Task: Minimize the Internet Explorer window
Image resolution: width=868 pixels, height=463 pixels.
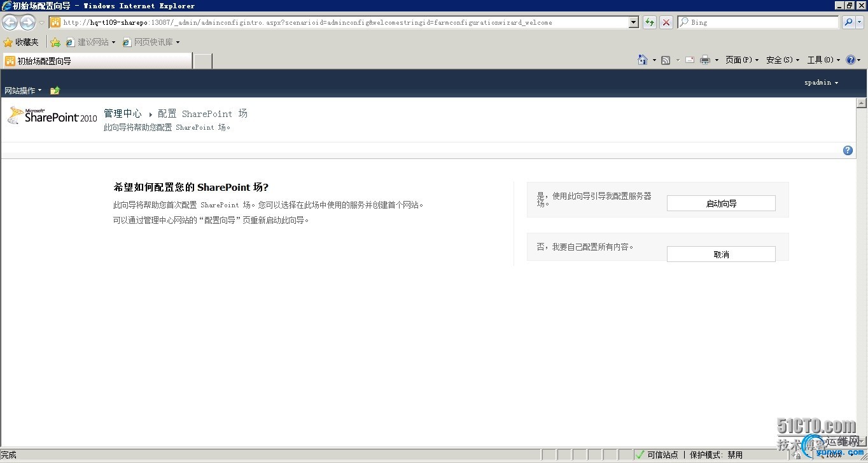Action: tap(839, 5)
